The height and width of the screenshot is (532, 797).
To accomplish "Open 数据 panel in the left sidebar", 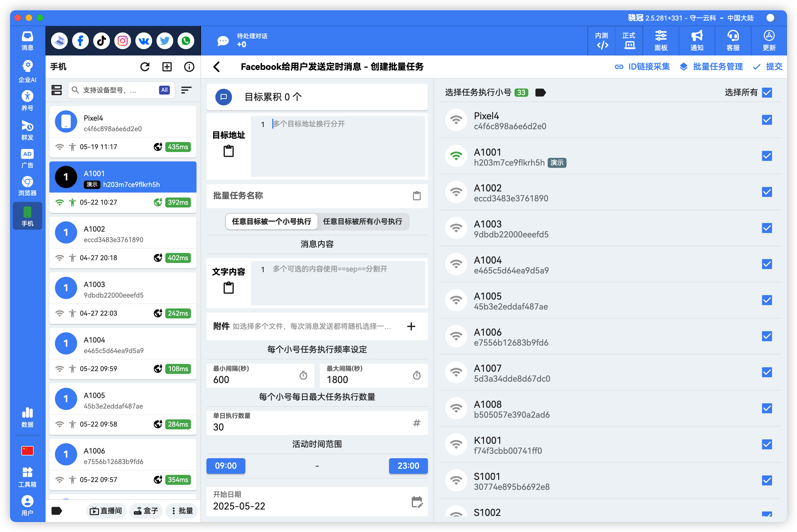I will pos(27,417).
